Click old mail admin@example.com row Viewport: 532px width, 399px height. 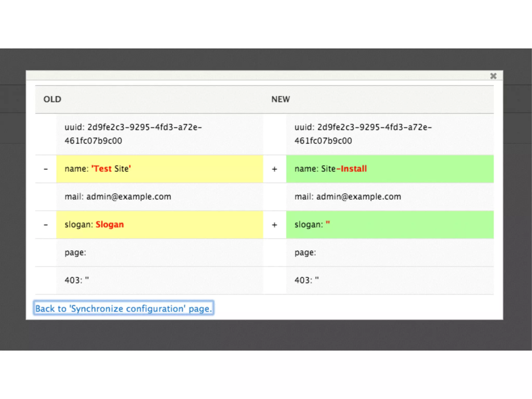coord(118,197)
